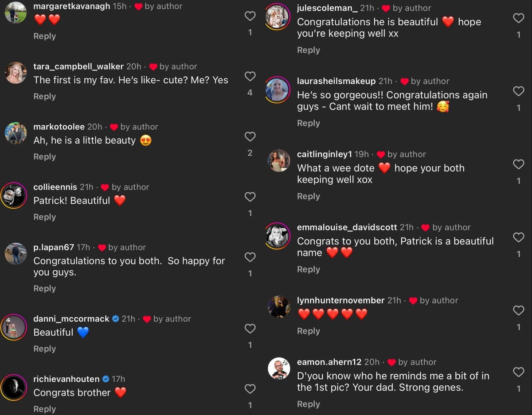Toggle like on caitlinginley1's comment

tap(518, 164)
